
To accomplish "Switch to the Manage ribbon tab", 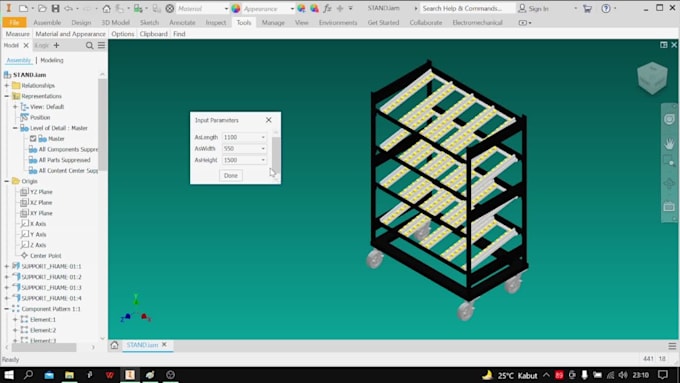I will 273,22.
